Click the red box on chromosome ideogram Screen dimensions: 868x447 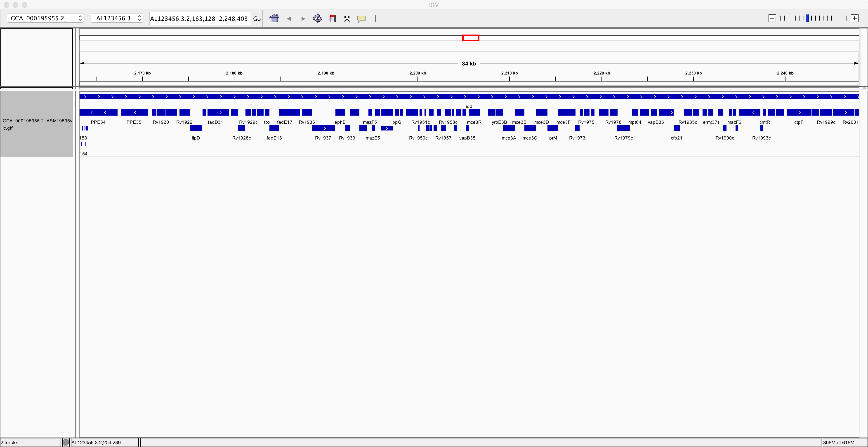coord(470,38)
